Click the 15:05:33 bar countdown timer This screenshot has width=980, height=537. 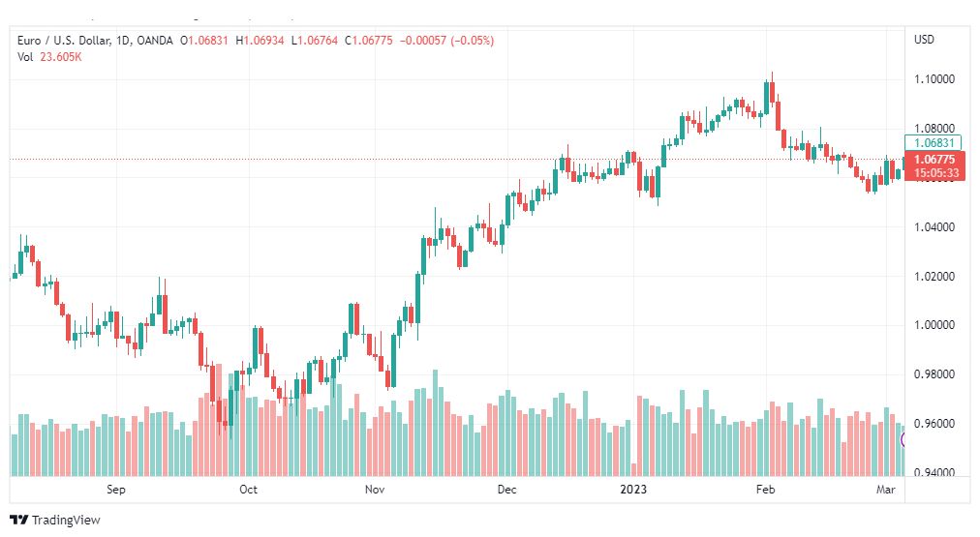pos(935,173)
